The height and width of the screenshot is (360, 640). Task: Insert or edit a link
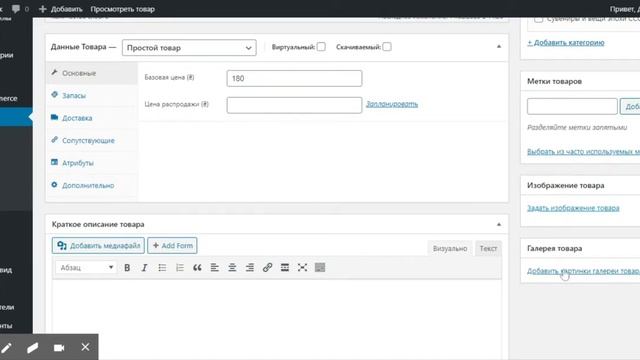(x=267, y=268)
